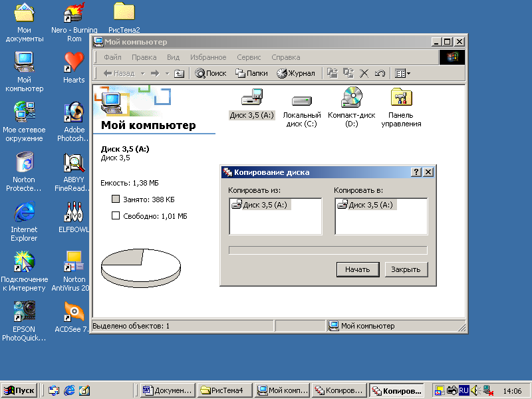Click the volume speaker tray icon
The width and height of the screenshot is (532, 399).
pyautogui.click(x=475, y=390)
